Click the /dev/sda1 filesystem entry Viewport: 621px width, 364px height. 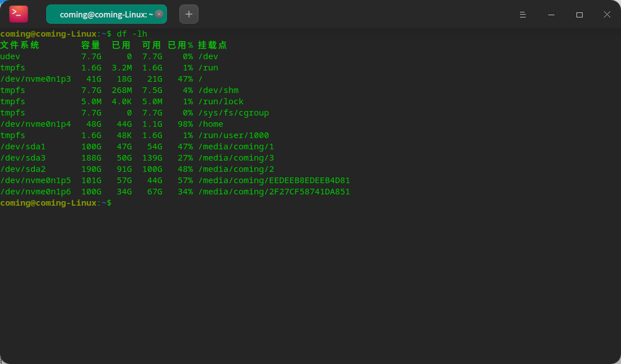(x=23, y=147)
